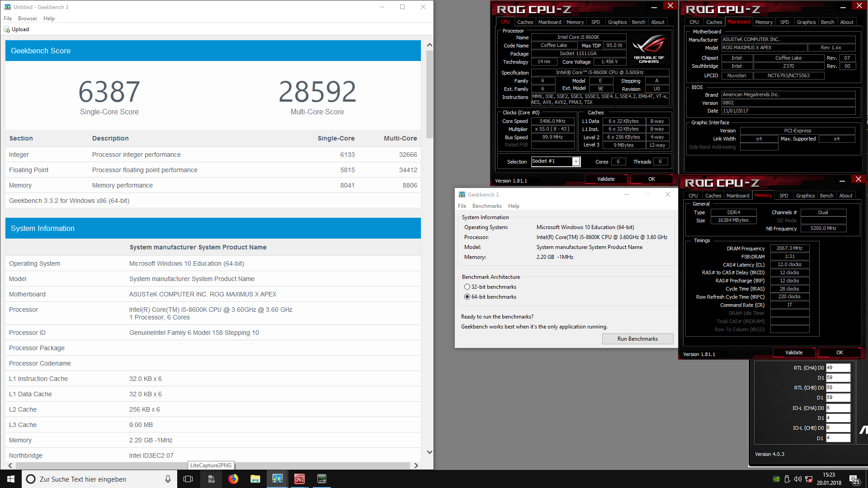Screen dimensions: 868x488
Task: Switch to ROG CPU-Z taskbar icon
Action: (x=300, y=479)
